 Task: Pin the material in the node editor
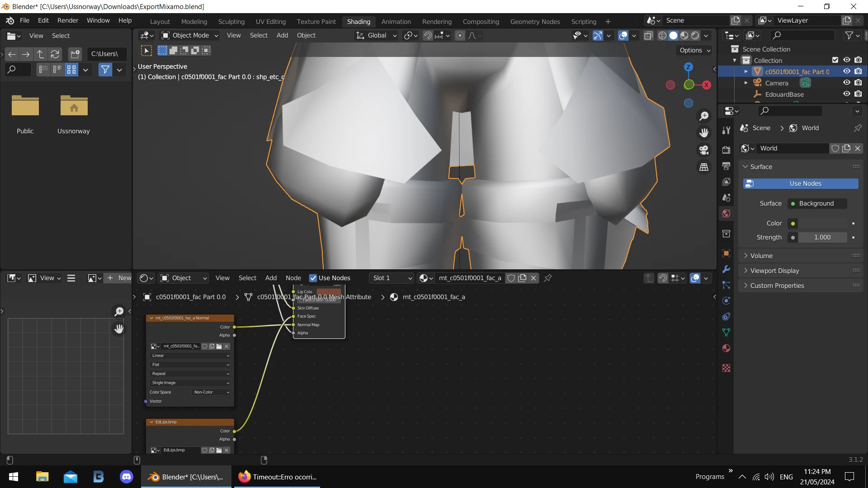click(x=548, y=278)
